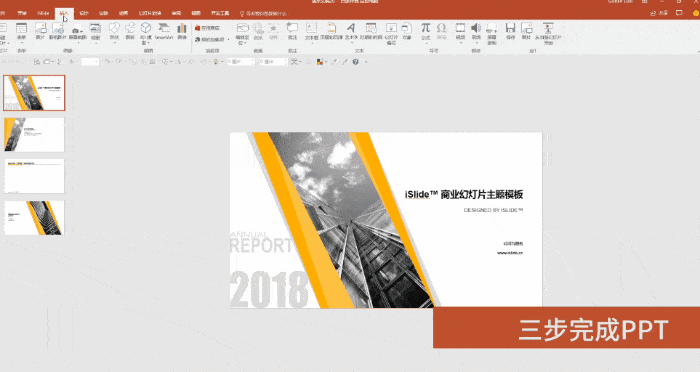Viewport: 700px width, 372px height.
Task: Open the Screenshot camera dropdown
Action: click(x=78, y=32)
